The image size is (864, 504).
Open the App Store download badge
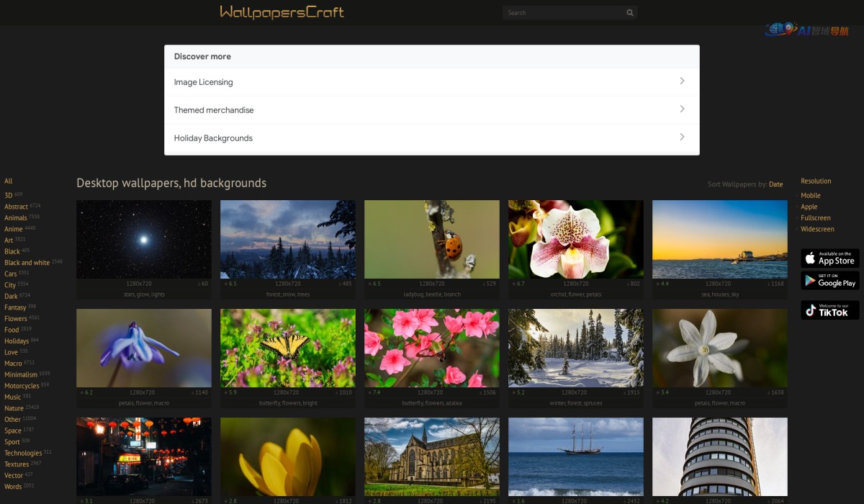tap(829, 258)
